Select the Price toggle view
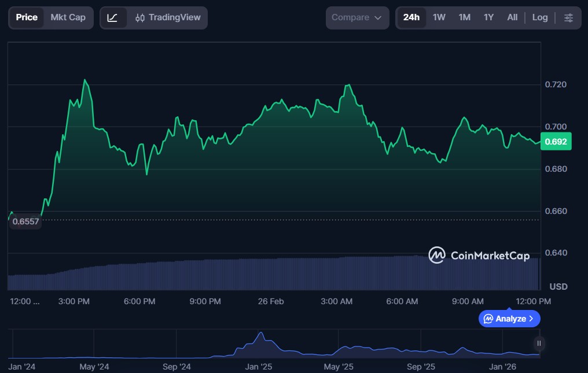Screen dimensions: 588x373 (x=27, y=18)
